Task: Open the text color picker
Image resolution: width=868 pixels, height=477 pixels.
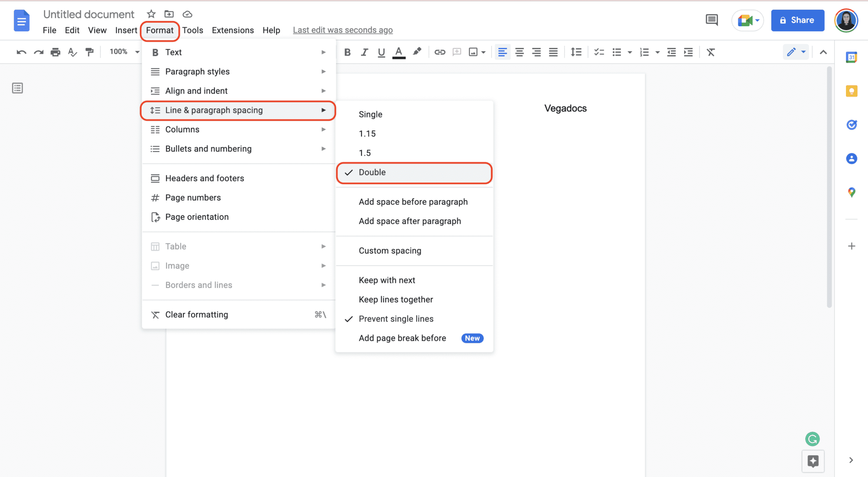Action: (398, 52)
